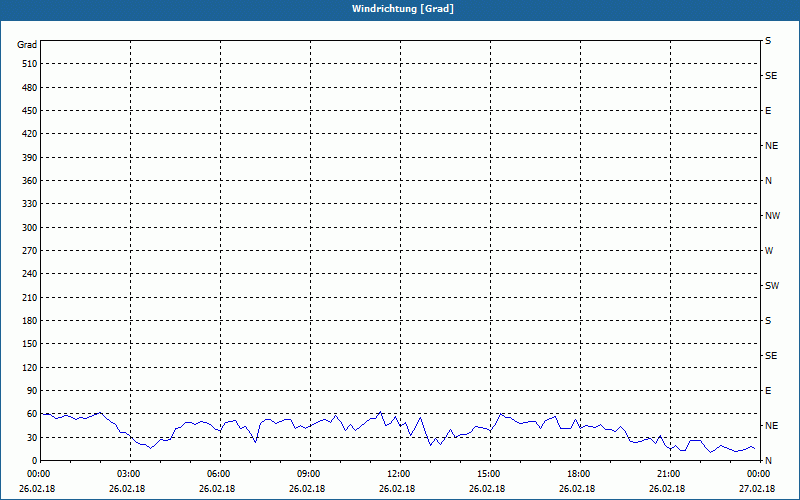Viewport: 800px width, 500px height.
Task: Choose the 150 y-axis value
Action: (x=30, y=343)
